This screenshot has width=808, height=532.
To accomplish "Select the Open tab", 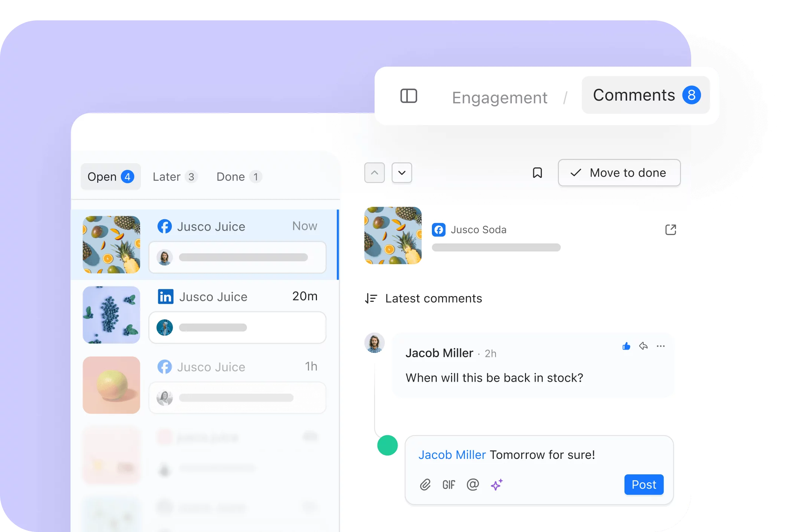I will point(110,177).
